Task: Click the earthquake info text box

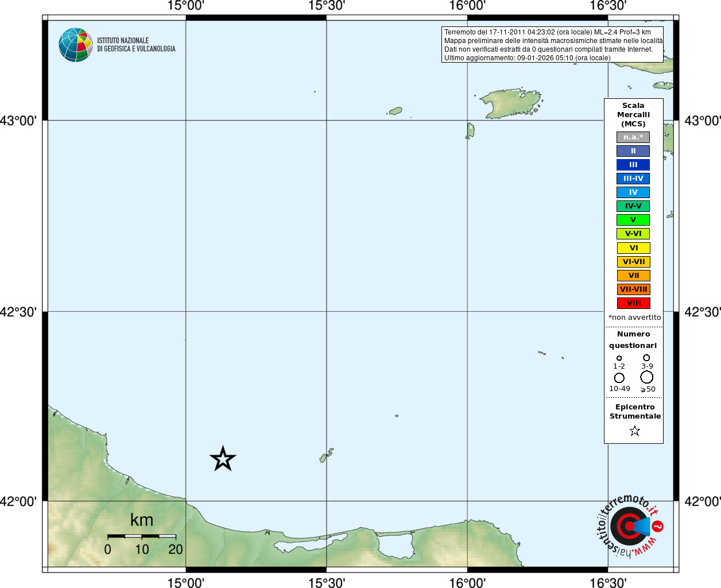Action: (x=552, y=45)
